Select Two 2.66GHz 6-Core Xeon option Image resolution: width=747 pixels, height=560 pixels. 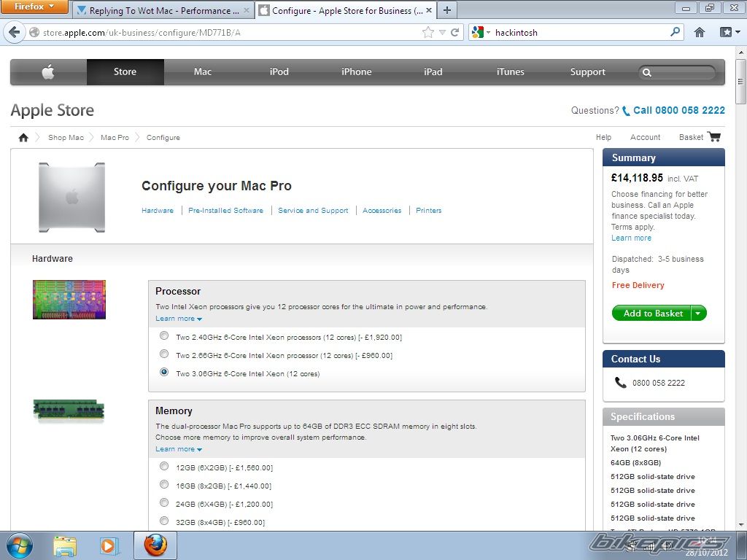click(164, 354)
